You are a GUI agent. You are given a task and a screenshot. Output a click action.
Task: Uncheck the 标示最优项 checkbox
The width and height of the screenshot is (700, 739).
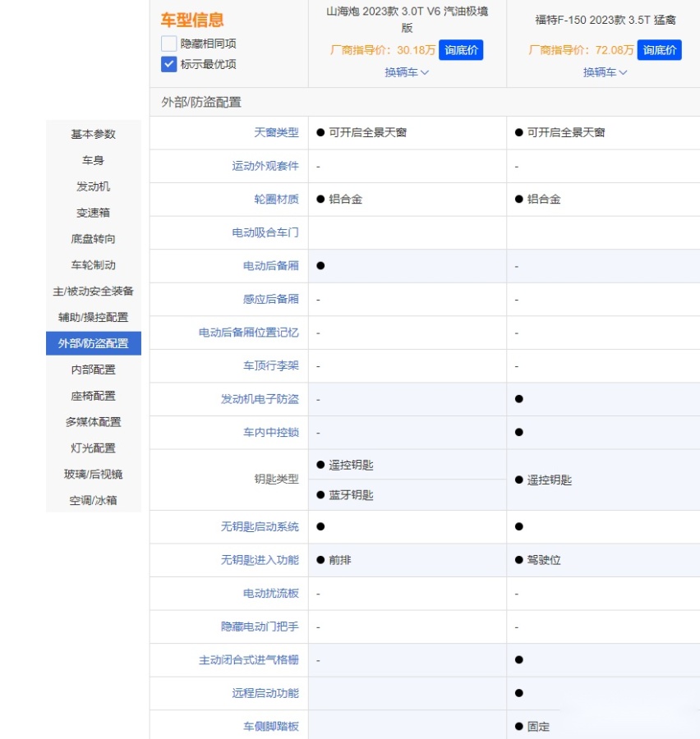(x=168, y=64)
